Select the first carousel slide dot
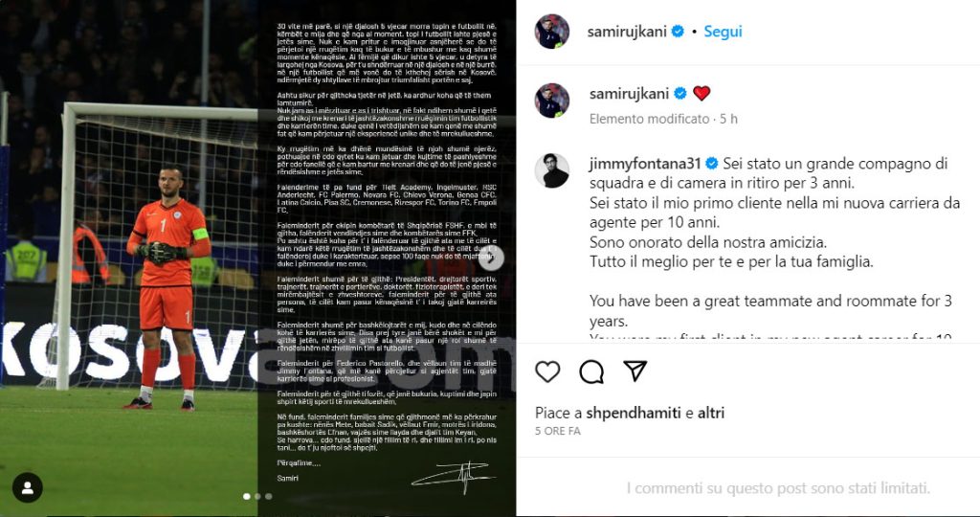980x517 pixels. (246, 496)
